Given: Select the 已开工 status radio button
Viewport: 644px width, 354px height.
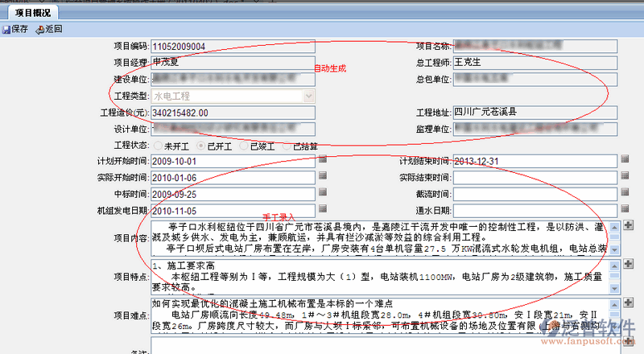Looking at the screenshot, I should [x=200, y=146].
